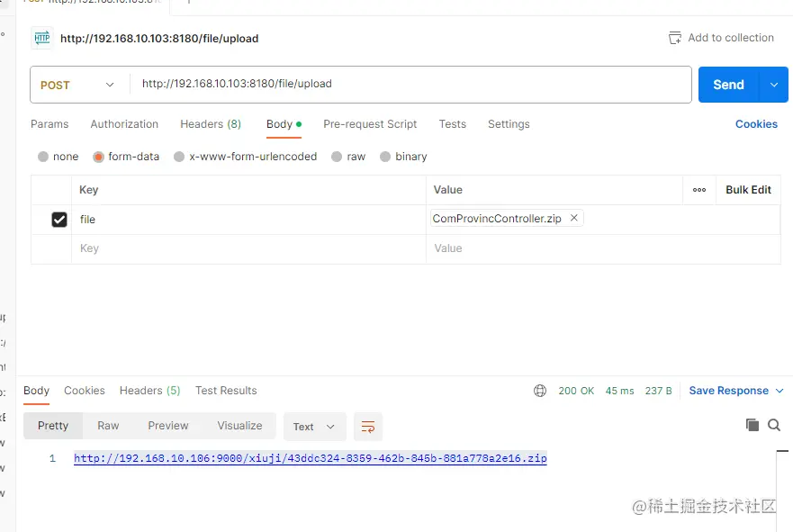
Task: Copy the response body to clipboard
Action: tap(752, 425)
